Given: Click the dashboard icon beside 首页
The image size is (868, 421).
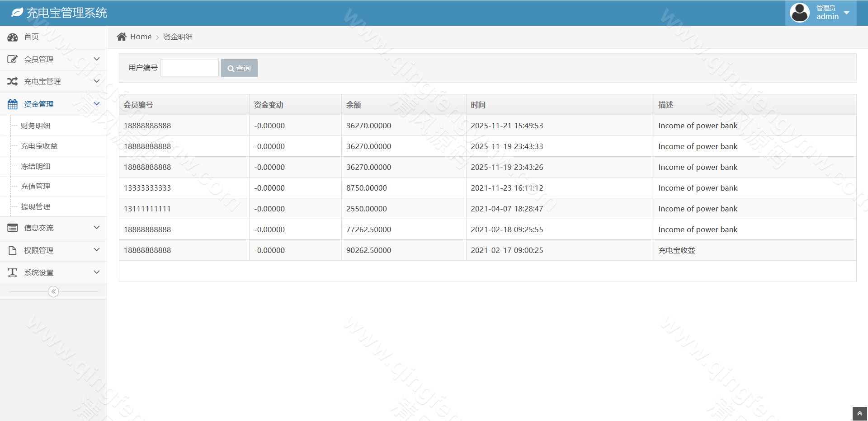Looking at the screenshot, I should pos(13,37).
